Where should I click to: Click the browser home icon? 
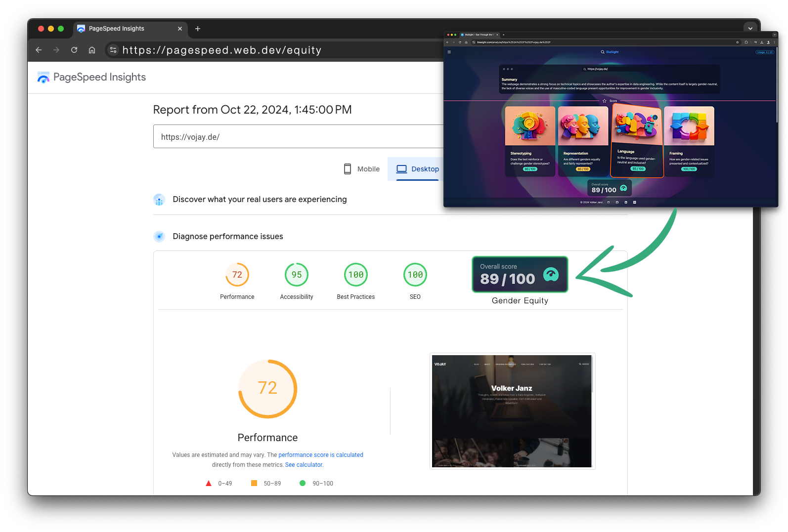pos(92,50)
